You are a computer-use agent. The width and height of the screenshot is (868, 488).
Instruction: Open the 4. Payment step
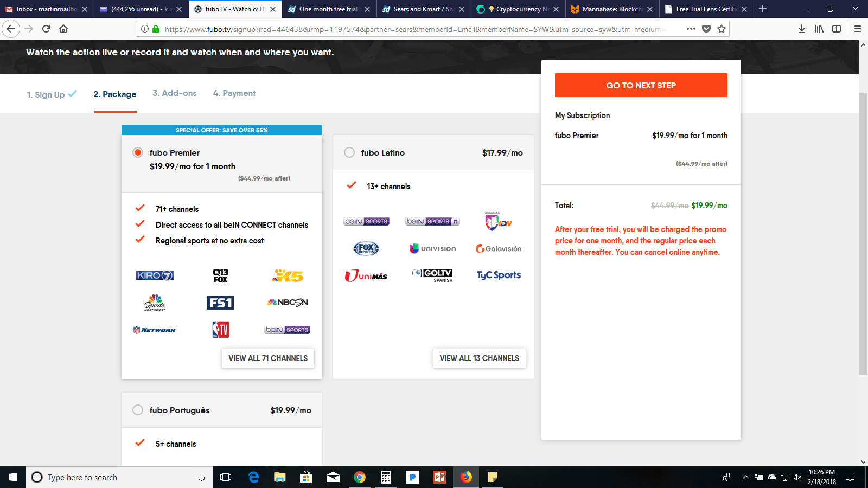point(234,93)
